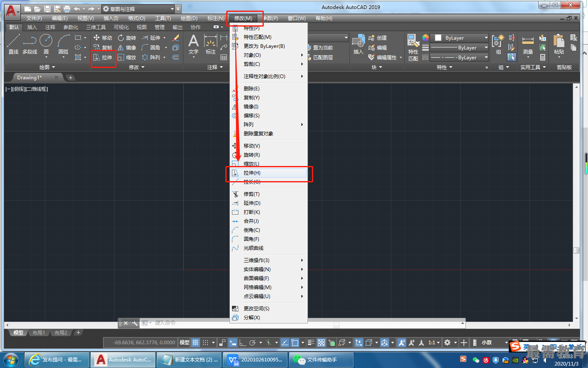Image resolution: width=588 pixels, height=368 pixels.
Task: Select the Polyline (多段线) tool
Action: [30, 44]
